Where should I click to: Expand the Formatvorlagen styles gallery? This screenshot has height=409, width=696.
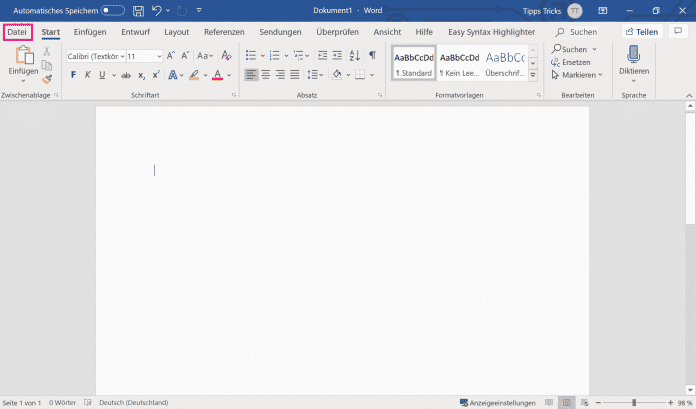(533, 74)
